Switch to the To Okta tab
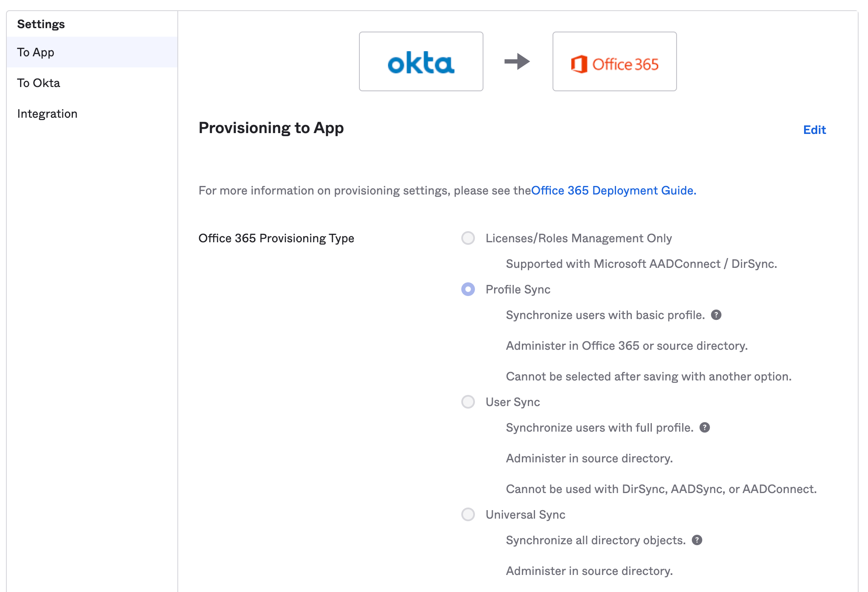The height and width of the screenshot is (592, 868). pyautogui.click(x=39, y=83)
